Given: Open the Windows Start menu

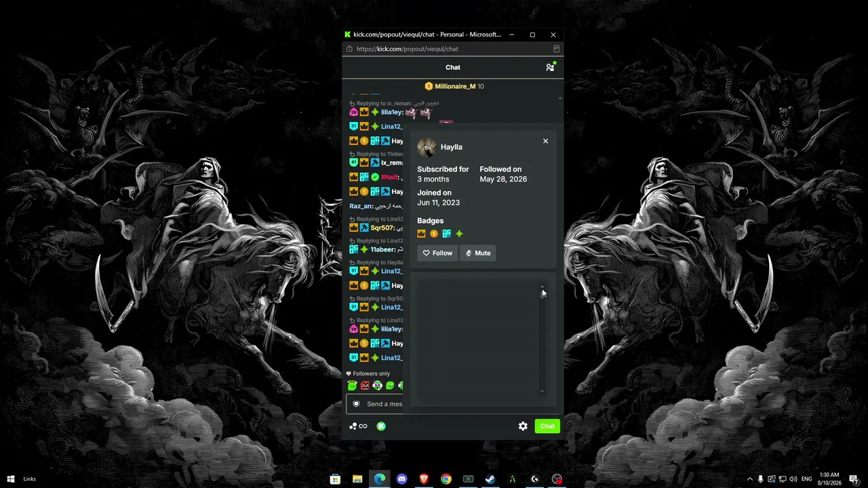Looking at the screenshot, I should pos(10,479).
